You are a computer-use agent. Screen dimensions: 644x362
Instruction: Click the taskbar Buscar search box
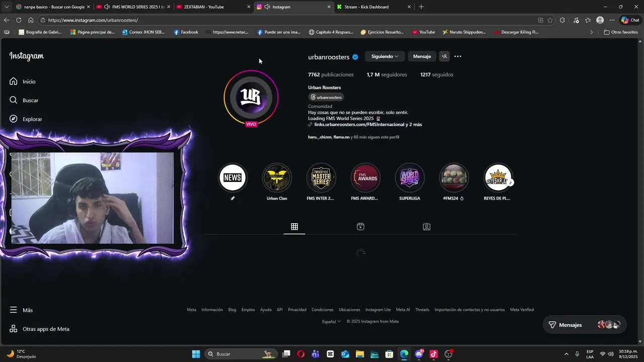[x=242, y=354]
